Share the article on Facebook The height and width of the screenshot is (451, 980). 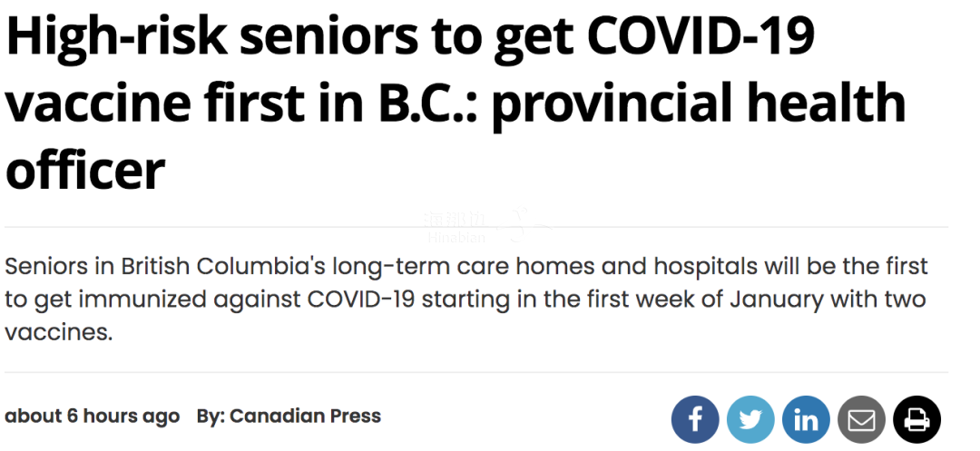tap(695, 420)
